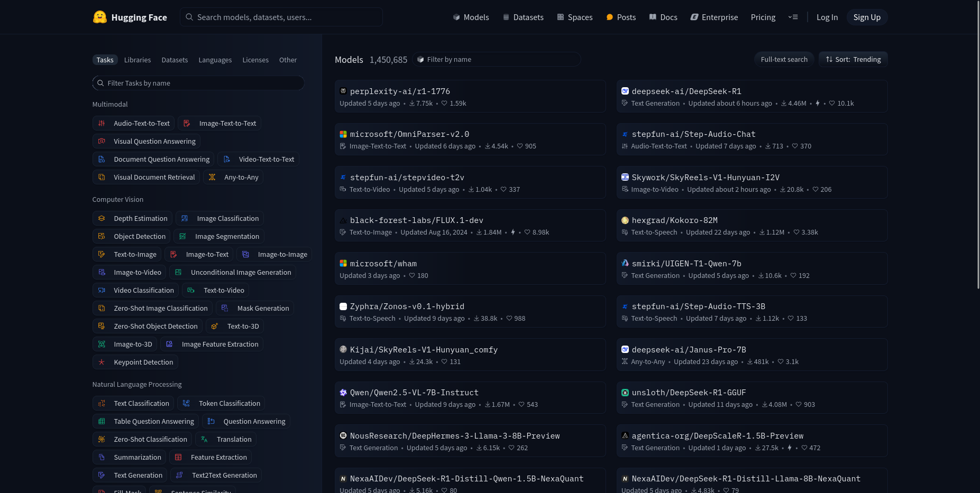Click the Text-to-Image task icon

coord(102,254)
